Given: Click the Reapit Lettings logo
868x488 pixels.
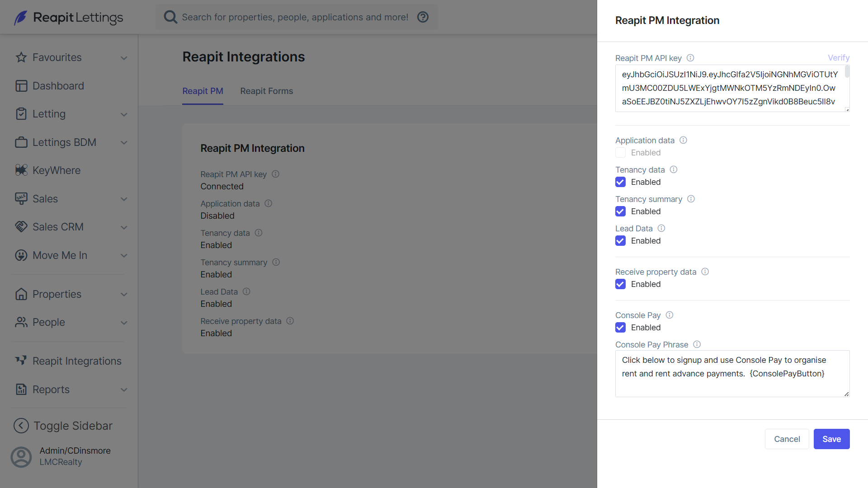Looking at the screenshot, I should pos(68,18).
